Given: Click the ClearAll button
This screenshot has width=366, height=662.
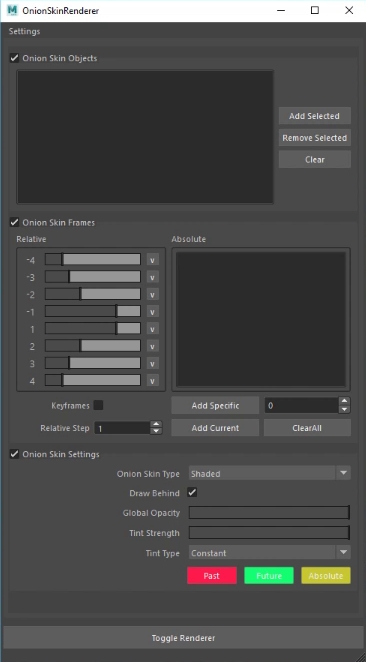Looking at the screenshot, I should click(x=307, y=428).
